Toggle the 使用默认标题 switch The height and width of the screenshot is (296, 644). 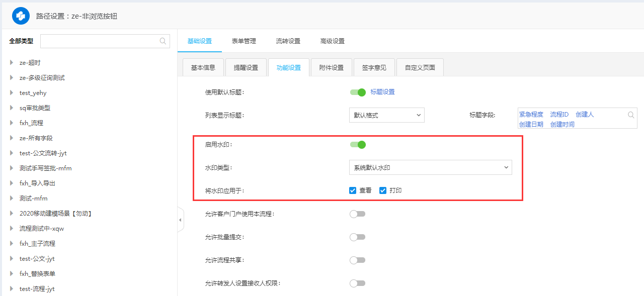click(358, 92)
